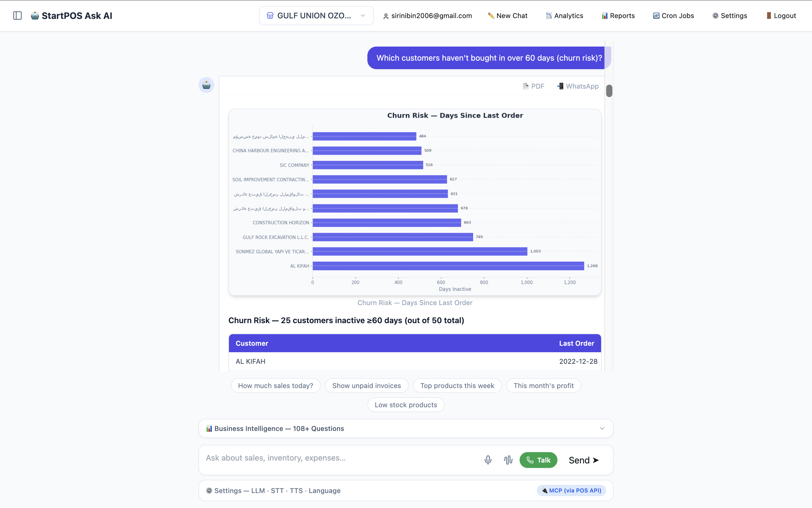Screen dimensions: 812x508
Task: Click the Last Order column header
Action: pyautogui.click(x=577, y=343)
